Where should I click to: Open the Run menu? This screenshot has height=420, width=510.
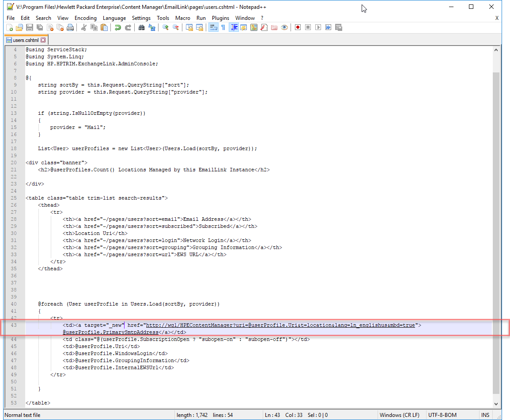201,18
